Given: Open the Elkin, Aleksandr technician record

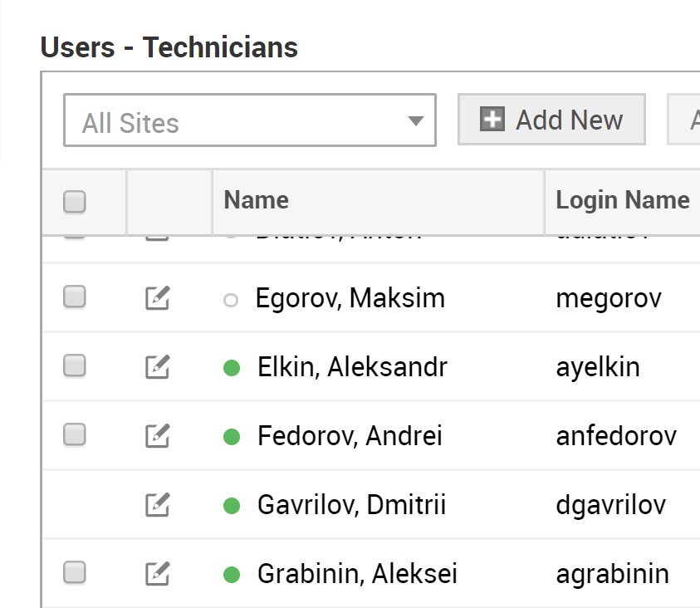Looking at the screenshot, I should pyautogui.click(x=352, y=367).
